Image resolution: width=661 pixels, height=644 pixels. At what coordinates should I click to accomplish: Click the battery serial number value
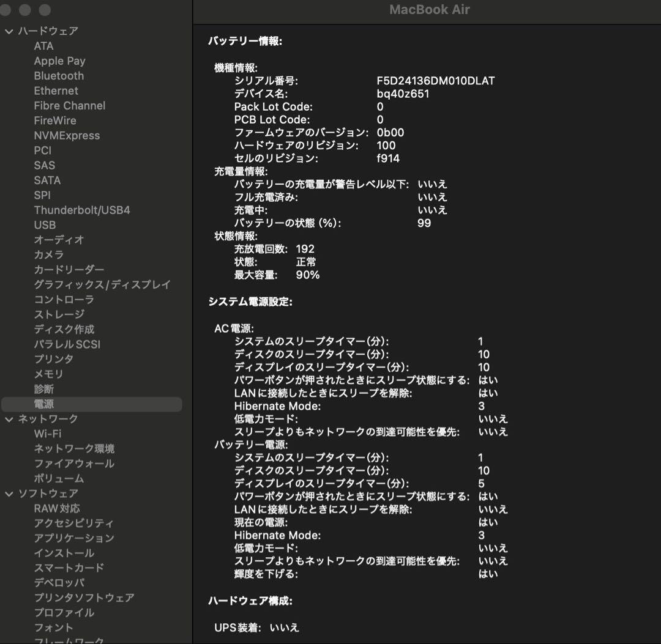coord(435,81)
